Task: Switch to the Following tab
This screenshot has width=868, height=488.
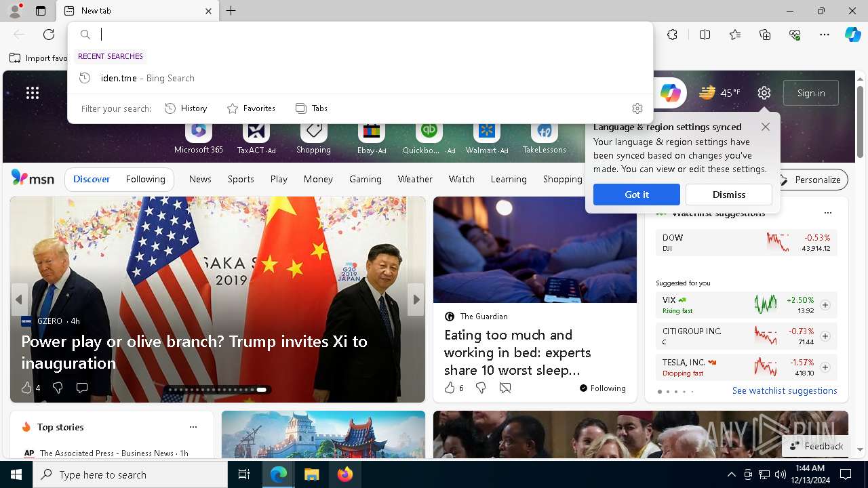Action: 145,179
